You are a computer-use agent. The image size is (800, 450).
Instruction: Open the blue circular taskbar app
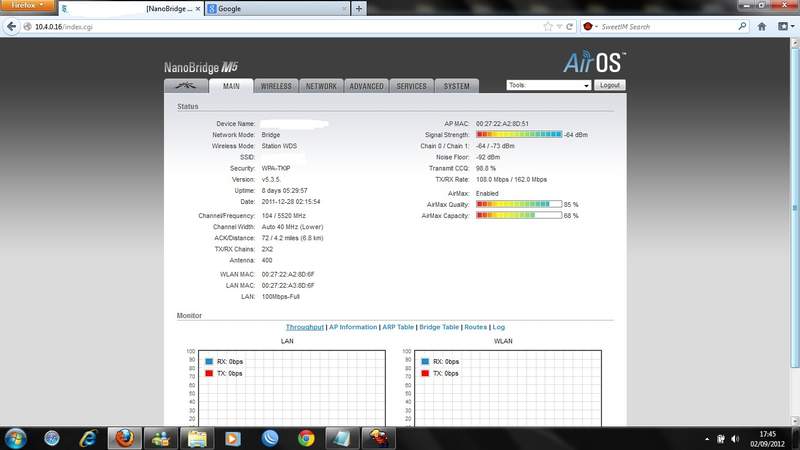[270, 438]
